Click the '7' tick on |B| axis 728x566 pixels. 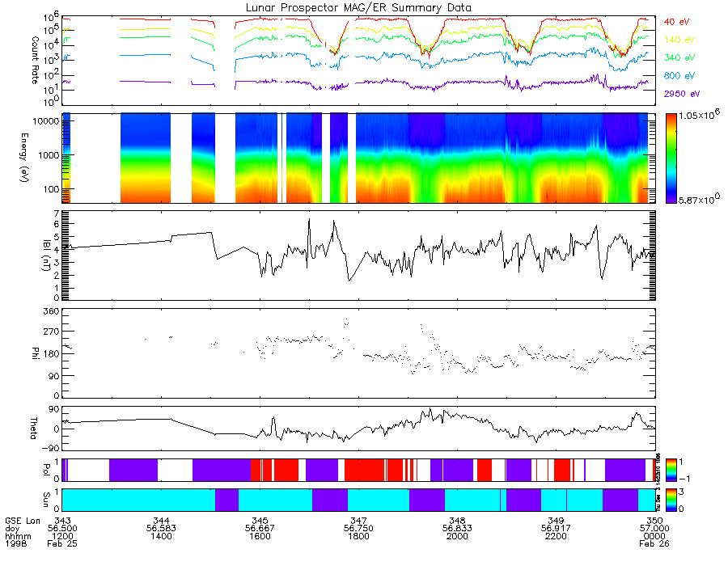(x=57, y=214)
